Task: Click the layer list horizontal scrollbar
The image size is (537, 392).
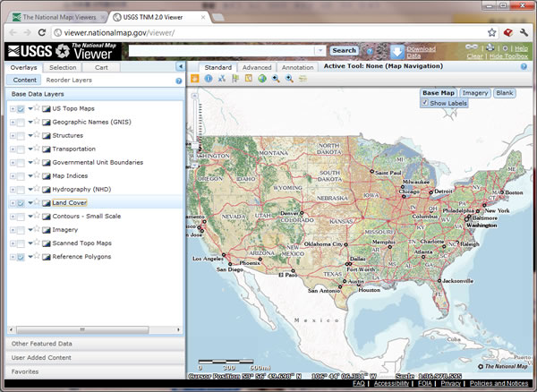Action: point(82,329)
